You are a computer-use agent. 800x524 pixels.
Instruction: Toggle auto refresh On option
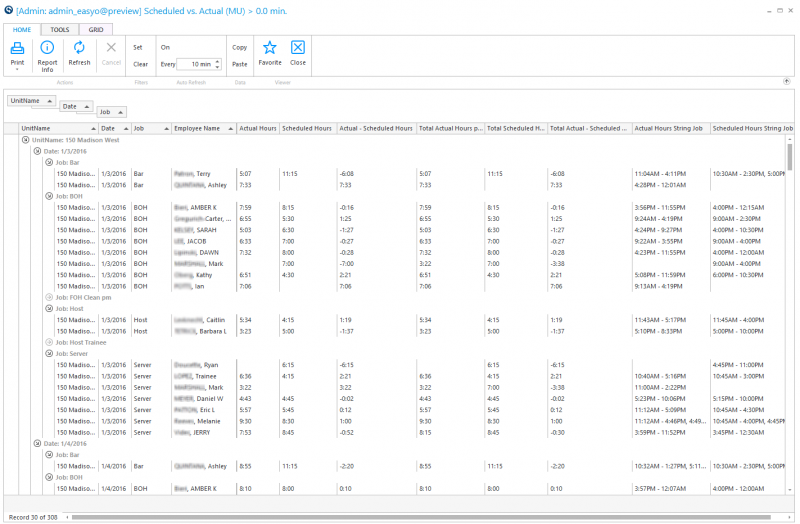coord(165,47)
